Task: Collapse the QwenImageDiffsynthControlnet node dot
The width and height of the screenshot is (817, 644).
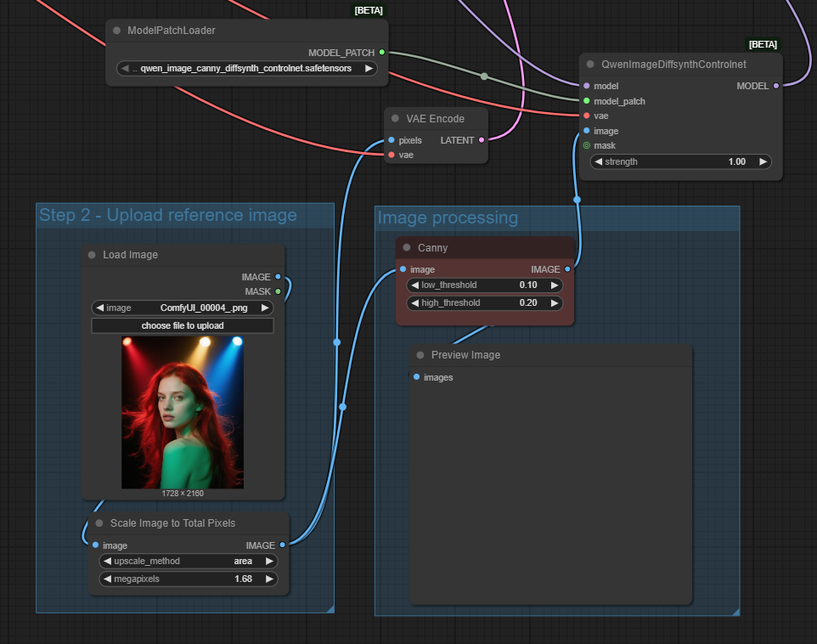Action: coord(590,64)
